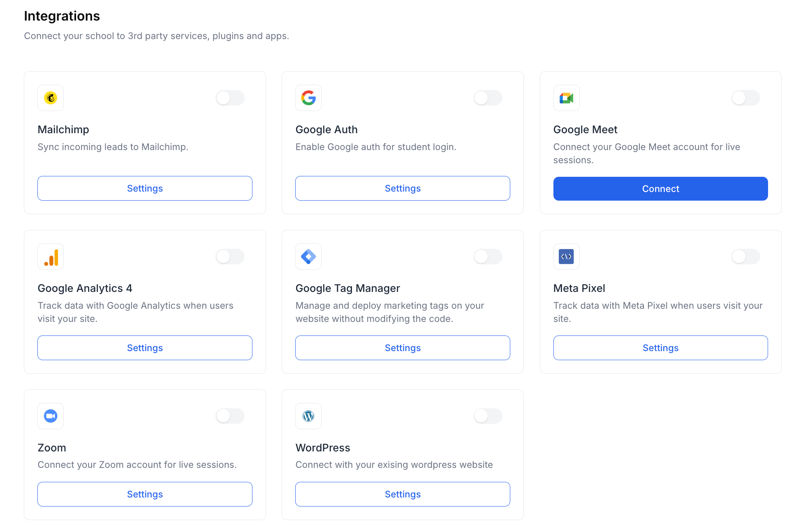Click the Google Analytics 4 icon
Screen dimensions: 810x532
coord(51,257)
